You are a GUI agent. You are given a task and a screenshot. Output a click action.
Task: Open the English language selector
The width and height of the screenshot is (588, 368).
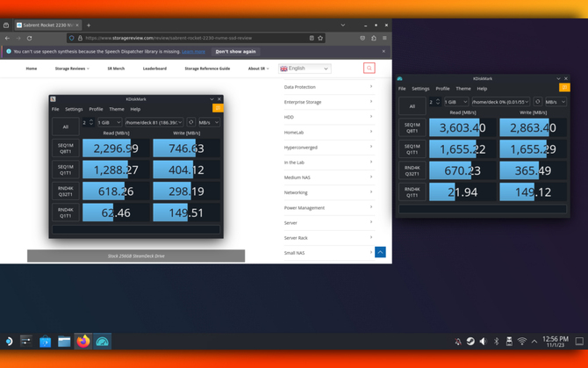(305, 69)
